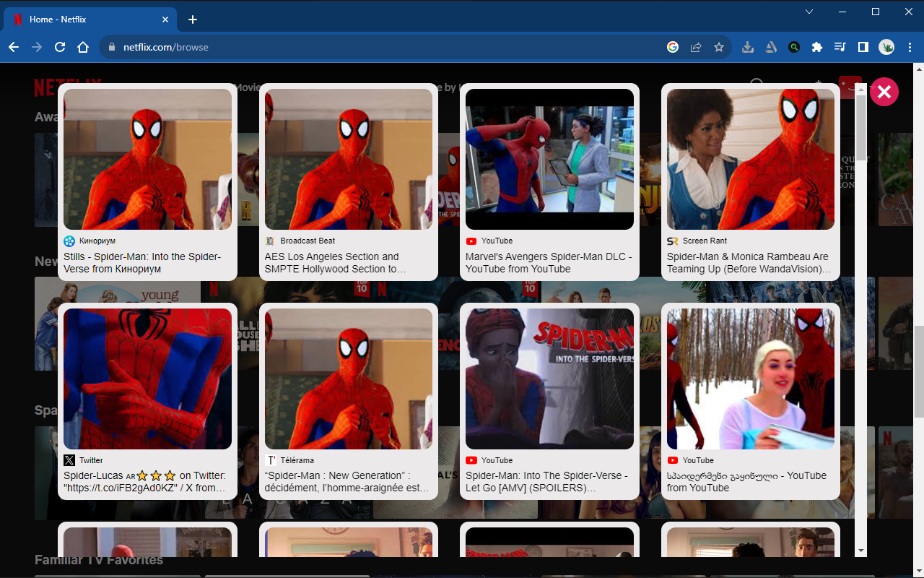The height and width of the screenshot is (578, 924).
Task: Click the results overlay scrollbar thumb
Action: pyautogui.click(x=861, y=128)
